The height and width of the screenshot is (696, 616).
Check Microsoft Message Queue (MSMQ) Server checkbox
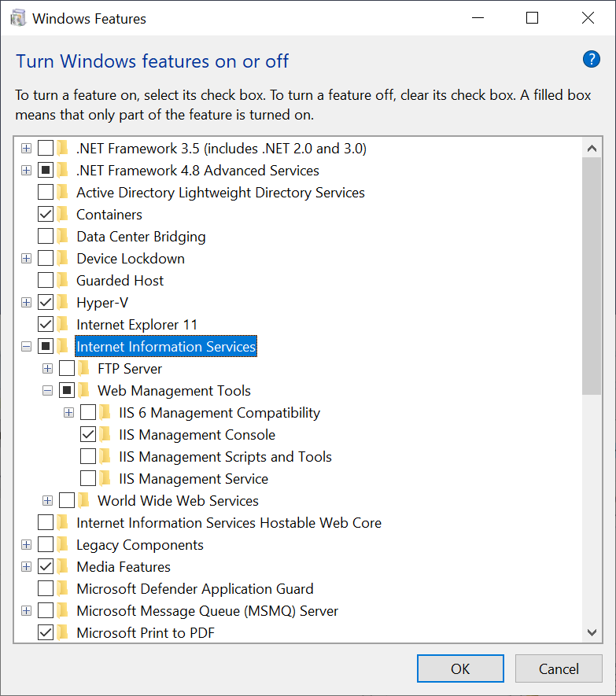(46, 611)
